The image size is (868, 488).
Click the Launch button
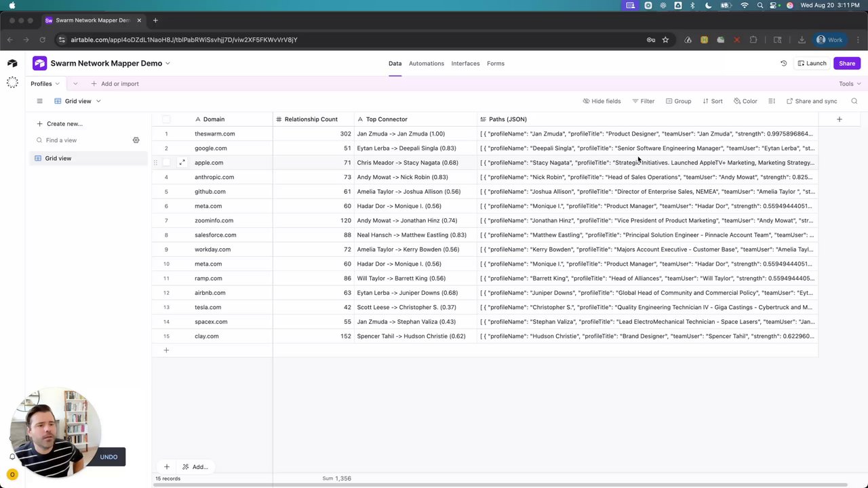click(812, 63)
